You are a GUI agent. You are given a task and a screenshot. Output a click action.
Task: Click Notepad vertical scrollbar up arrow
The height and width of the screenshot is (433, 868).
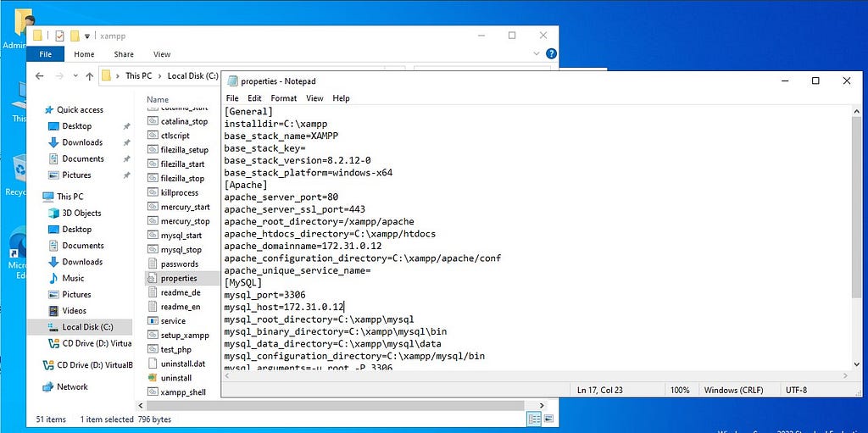click(x=858, y=112)
